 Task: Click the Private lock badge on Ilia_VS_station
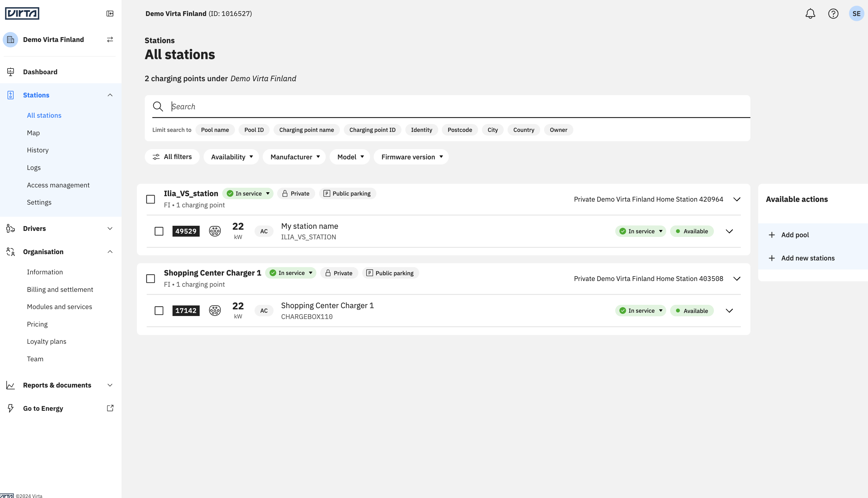click(296, 193)
